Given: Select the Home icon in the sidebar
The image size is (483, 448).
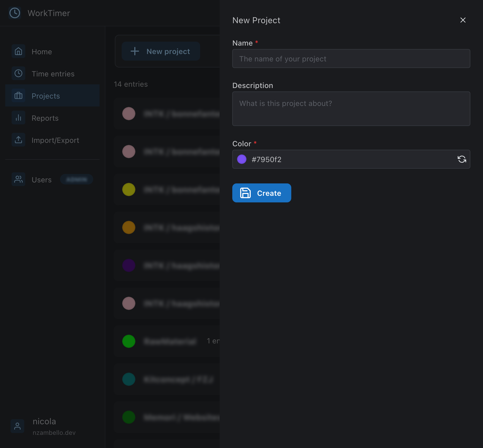Looking at the screenshot, I should point(18,51).
